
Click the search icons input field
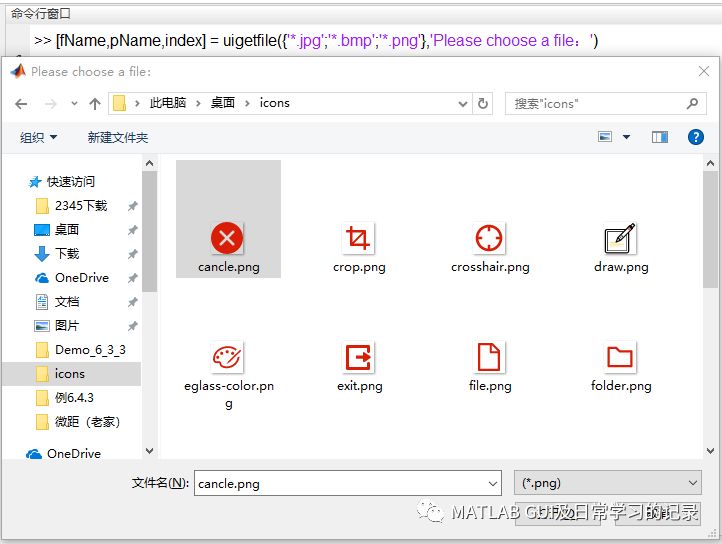coord(605,104)
